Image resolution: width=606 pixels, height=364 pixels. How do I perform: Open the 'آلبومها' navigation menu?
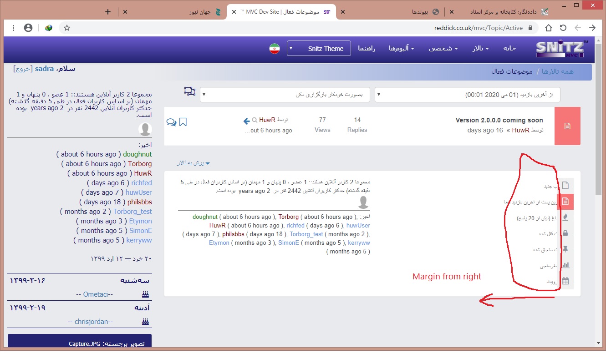tap(401, 49)
